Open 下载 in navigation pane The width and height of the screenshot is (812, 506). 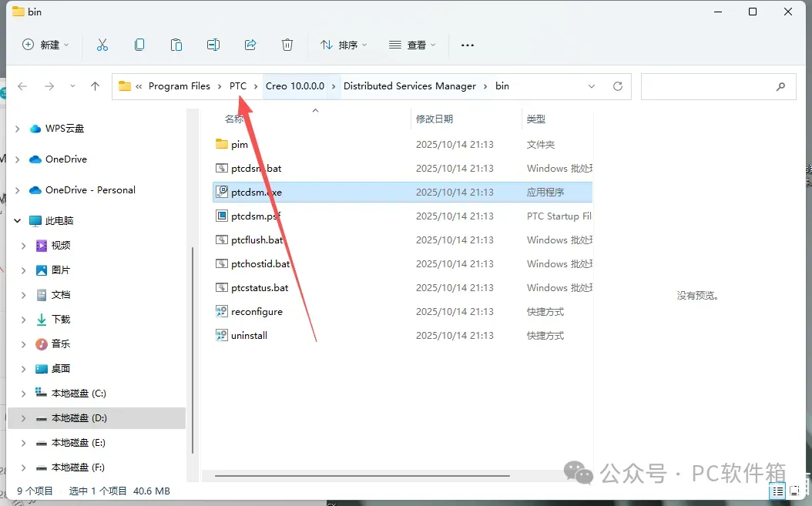(x=61, y=319)
